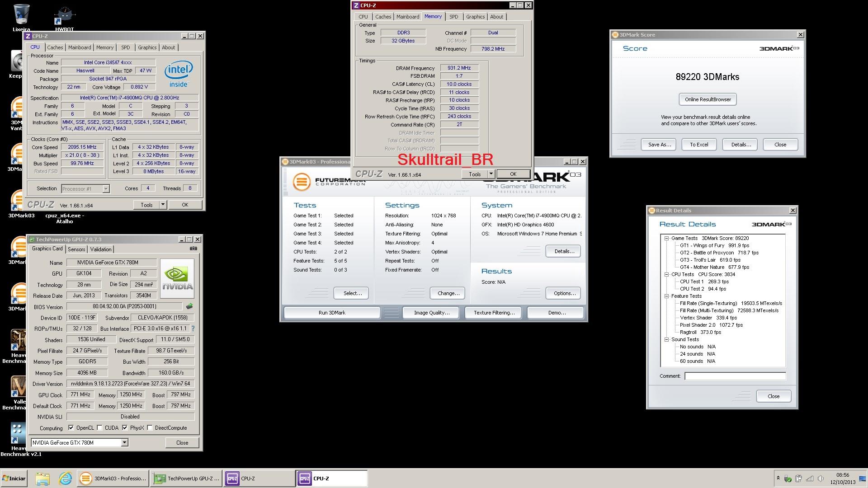Switch to Validation tab in GPU-Z
This screenshot has width=868, height=488.
click(x=101, y=249)
